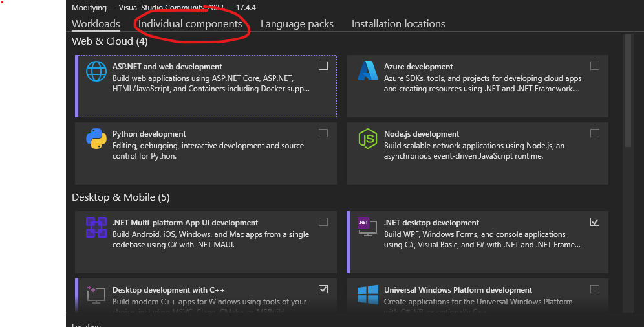Click the Universal Windows Platform logo icon
The image size is (644, 327).
368,295
